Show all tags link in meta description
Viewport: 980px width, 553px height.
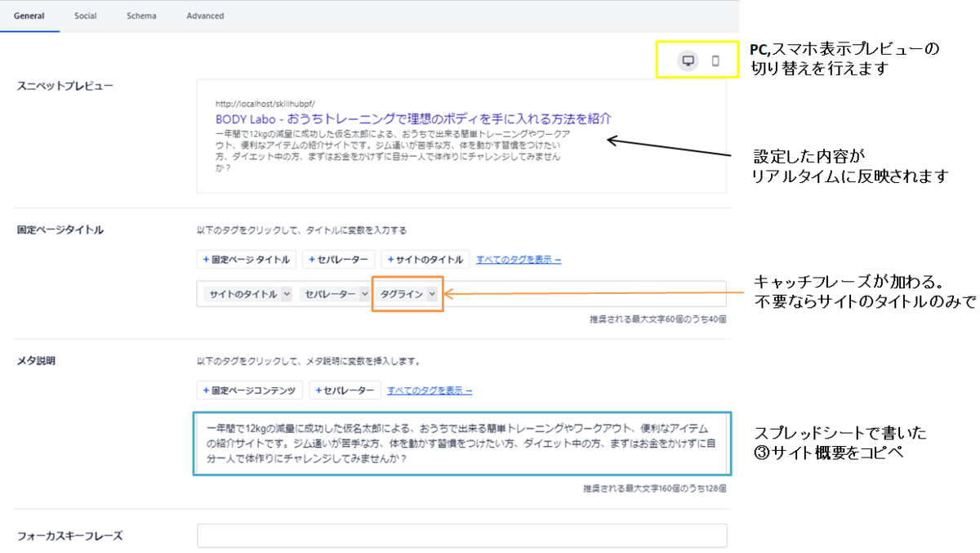[x=430, y=390]
